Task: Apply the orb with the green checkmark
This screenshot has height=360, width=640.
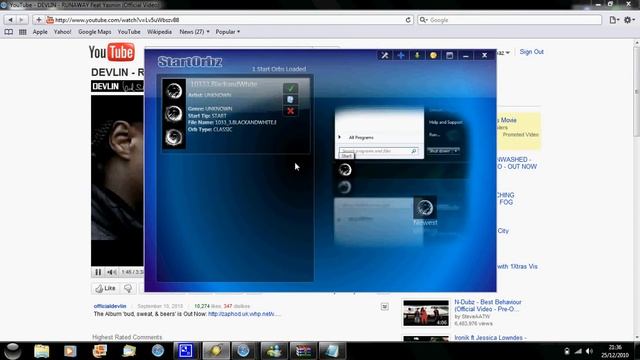Action: (290, 88)
